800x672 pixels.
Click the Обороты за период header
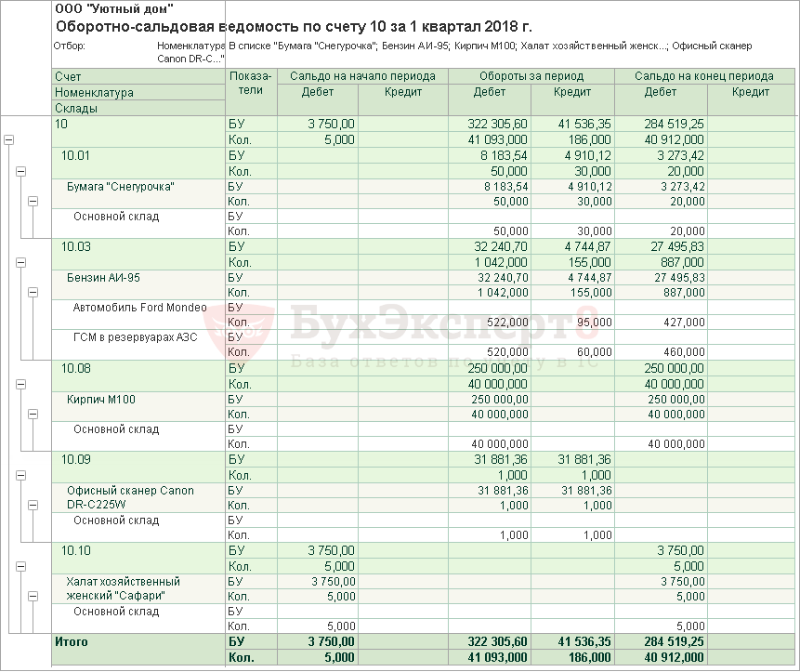point(531,76)
